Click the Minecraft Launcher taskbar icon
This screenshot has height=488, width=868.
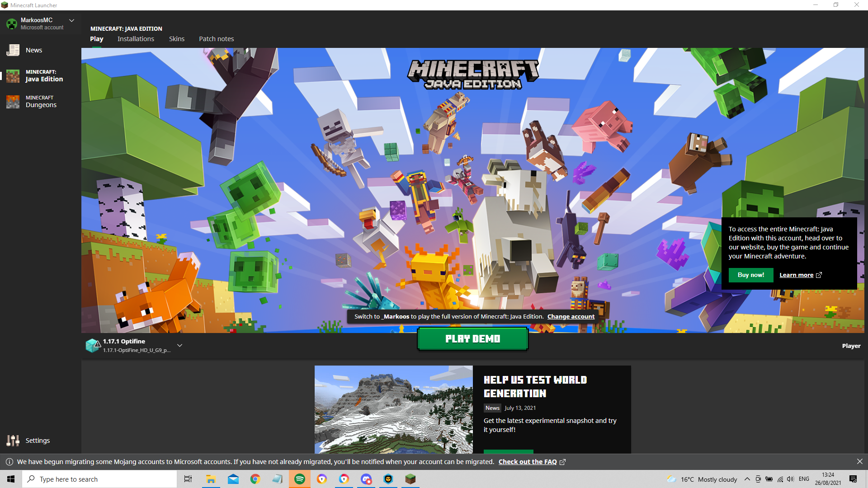point(410,479)
